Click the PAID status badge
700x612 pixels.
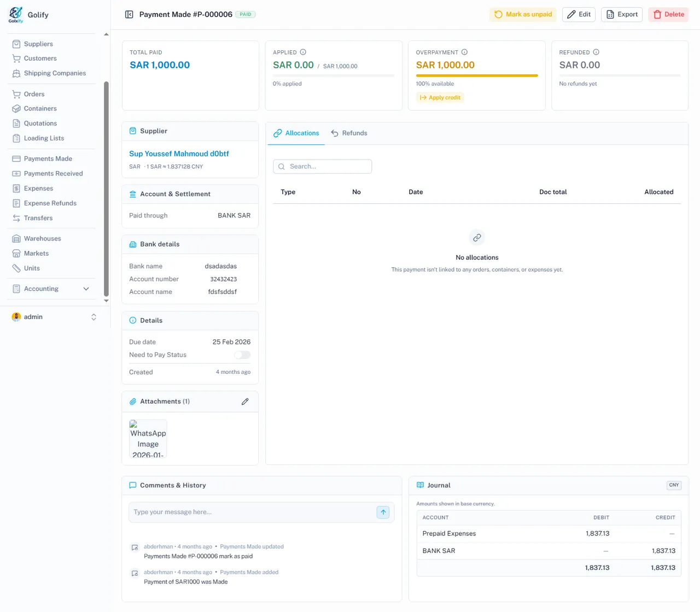(246, 15)
